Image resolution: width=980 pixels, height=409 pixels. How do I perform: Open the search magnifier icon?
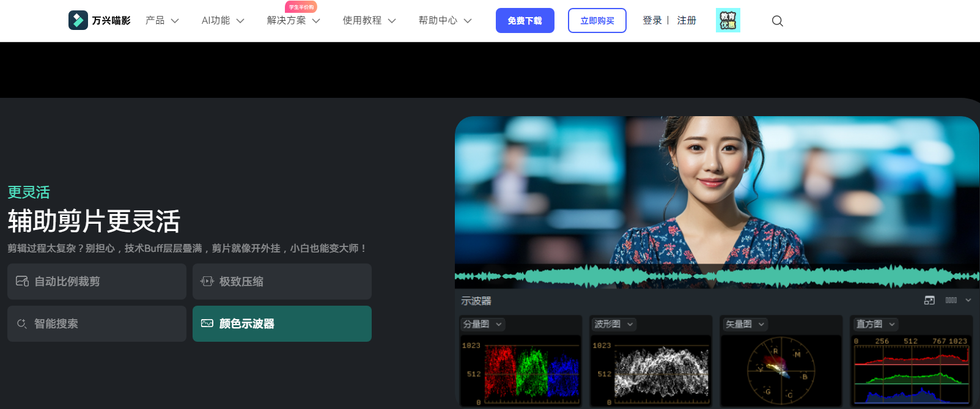tap(777, 21)
